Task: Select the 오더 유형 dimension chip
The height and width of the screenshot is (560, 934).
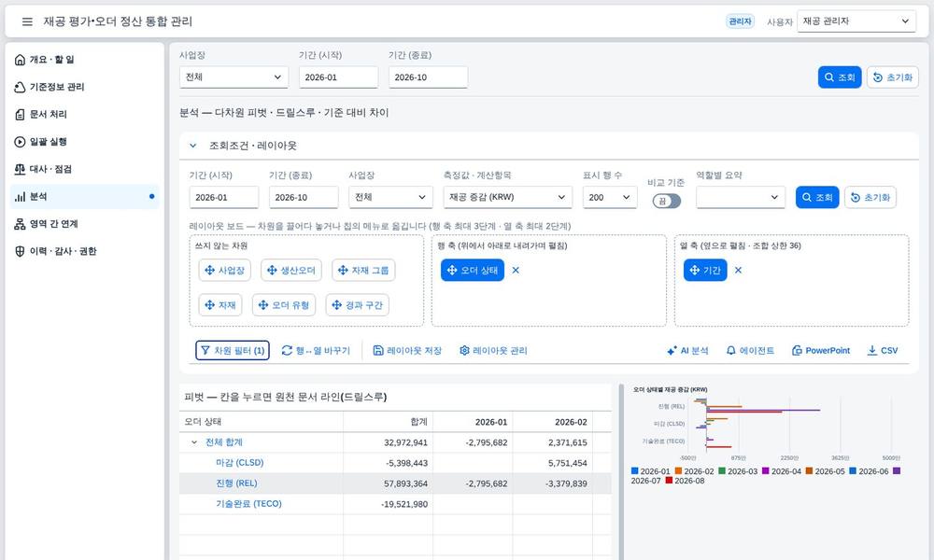Action: [x=284, y=305]
